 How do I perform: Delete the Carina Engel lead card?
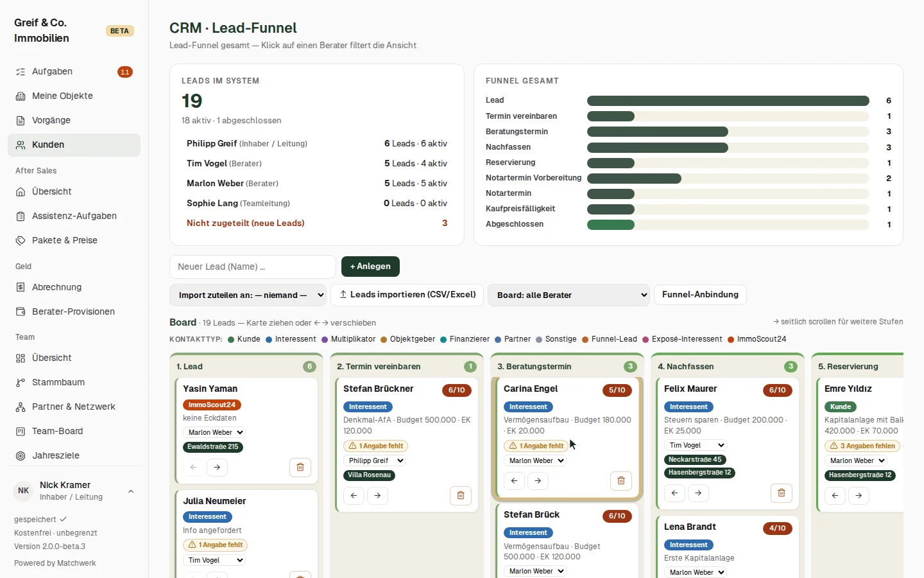click(621, 481)
